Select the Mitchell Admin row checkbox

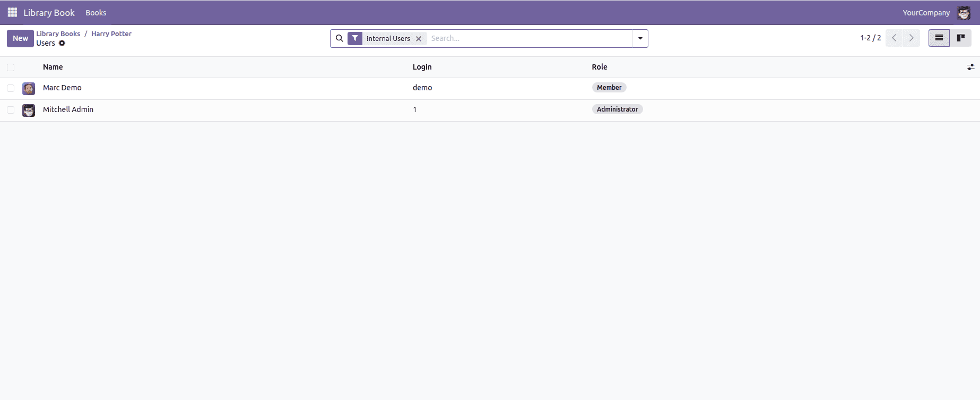[11, 110]
